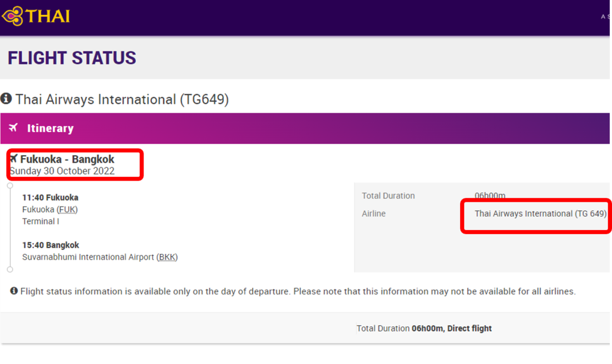
Task: Click the FLIGHT STATUS page heading
Action: pos(72,58)
